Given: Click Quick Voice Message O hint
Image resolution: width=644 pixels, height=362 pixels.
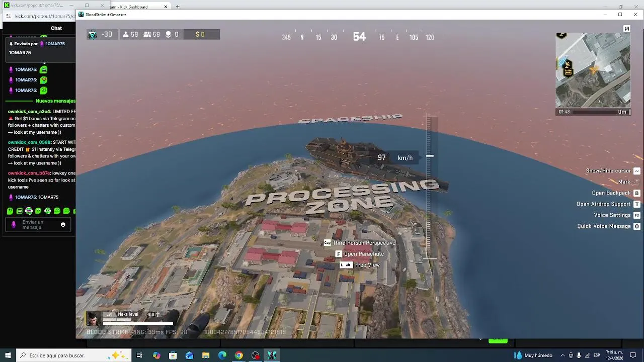Looking at the screenshot, I should click(608, 226).
